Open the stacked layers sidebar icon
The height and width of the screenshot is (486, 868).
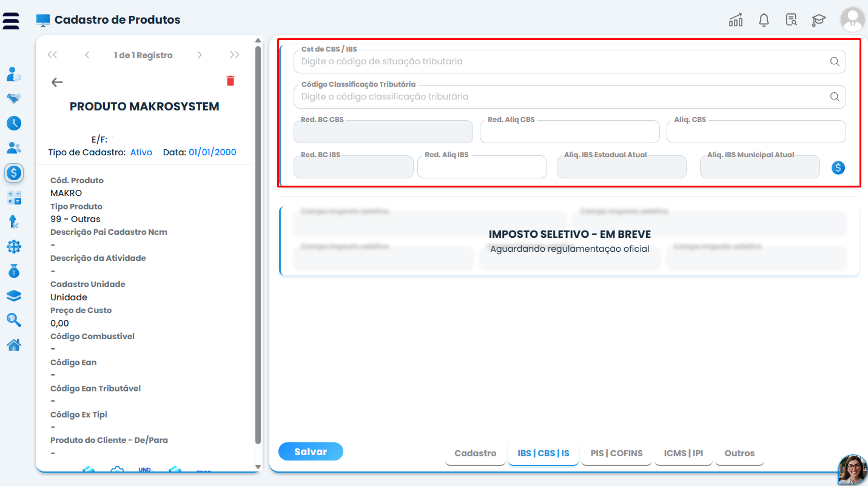point(14,295)
